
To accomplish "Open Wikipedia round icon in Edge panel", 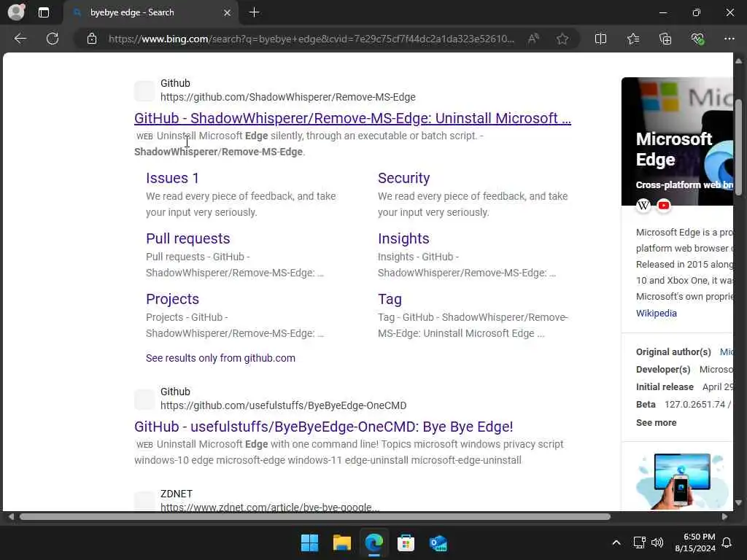I will [x=643, y=205].
